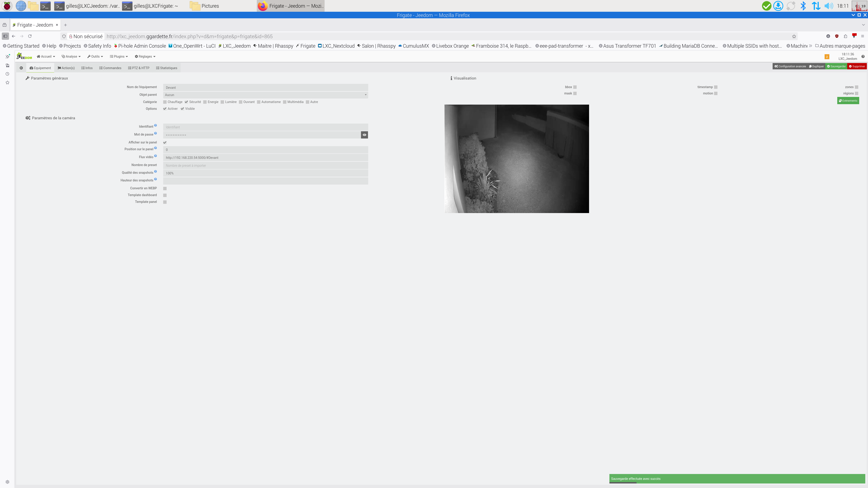Image resolution: width=868 pixels, height=488 pixels.
Task: Open the Jeedom help question mark
Action: [x=863, y=56]
